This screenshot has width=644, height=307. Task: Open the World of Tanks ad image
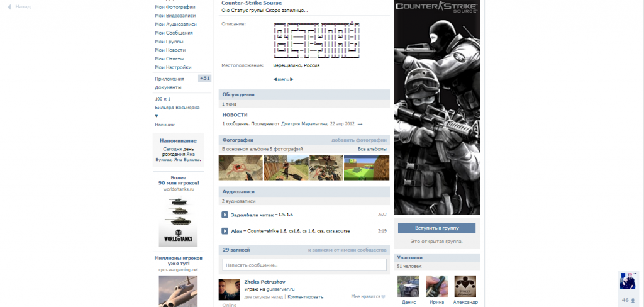pos(178,221)
